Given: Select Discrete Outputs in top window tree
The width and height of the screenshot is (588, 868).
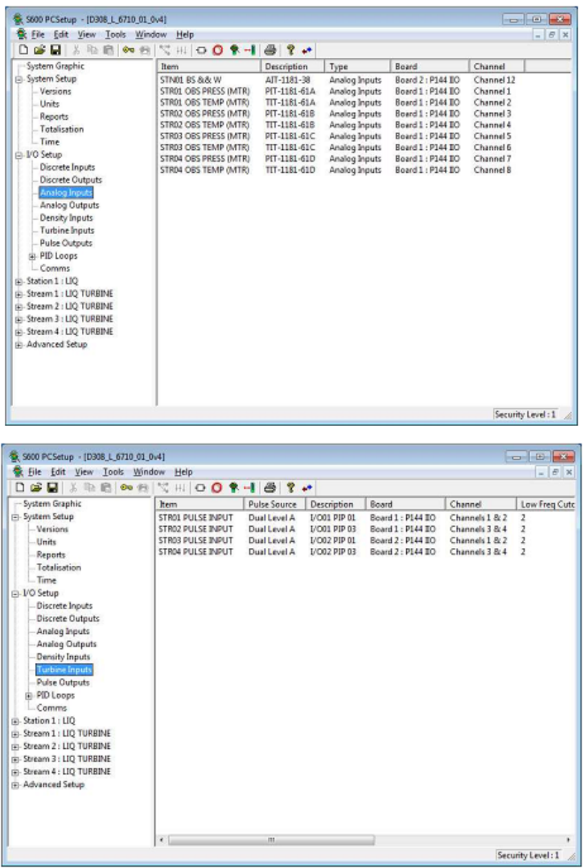Looking at the screenshot, I should [x=70, y=180].
